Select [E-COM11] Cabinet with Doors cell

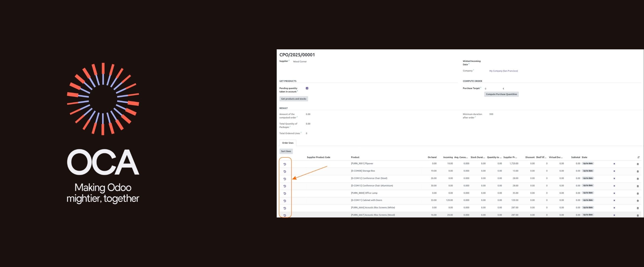(x=367, y=200)
